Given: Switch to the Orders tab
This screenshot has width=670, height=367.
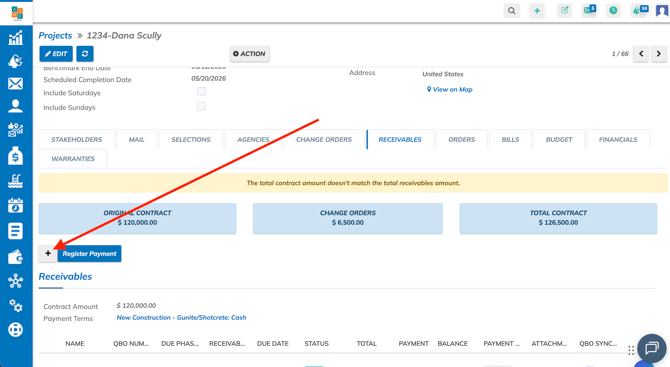Looking at the screenshot, I should pos(461,139).
